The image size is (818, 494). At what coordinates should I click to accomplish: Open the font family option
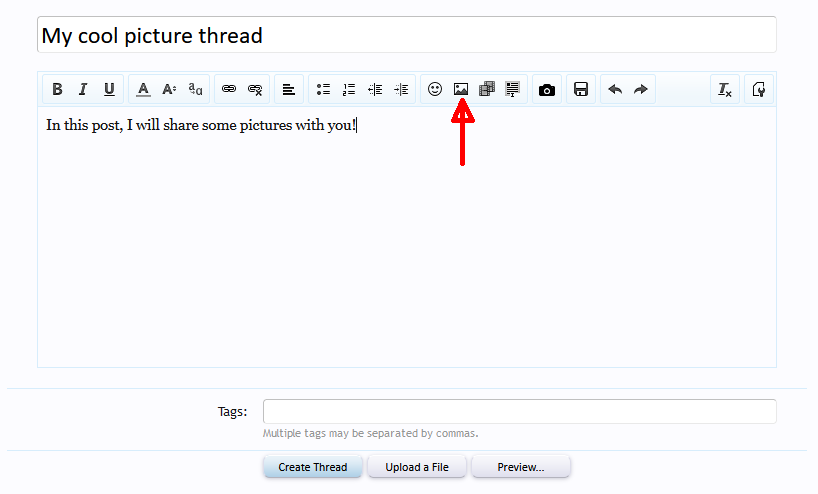point(195,89)
